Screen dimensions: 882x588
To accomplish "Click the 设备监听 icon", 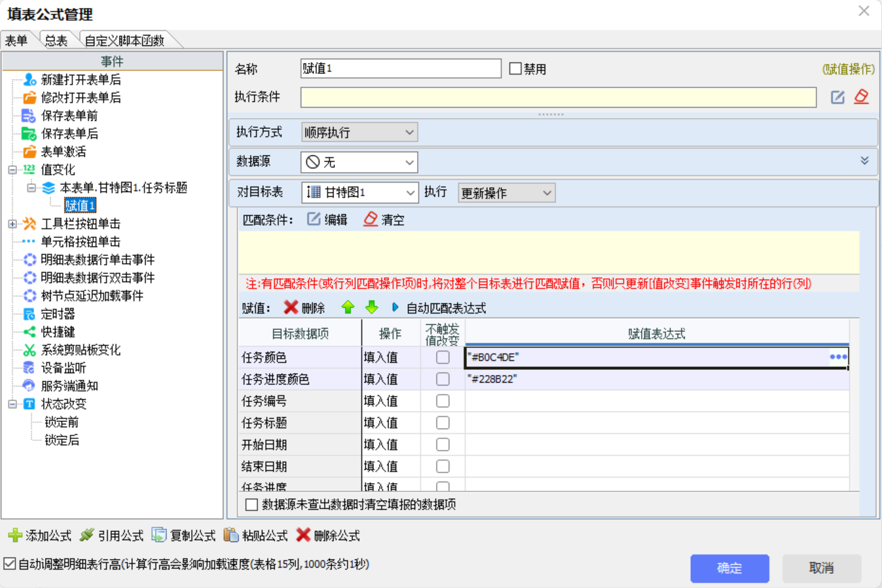I will [30, 368].
